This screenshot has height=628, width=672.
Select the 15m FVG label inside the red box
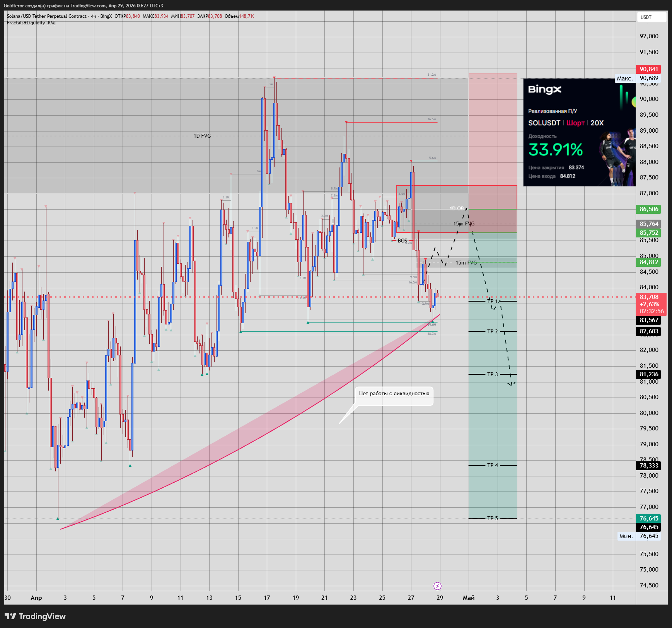click(x=464, y=224)
